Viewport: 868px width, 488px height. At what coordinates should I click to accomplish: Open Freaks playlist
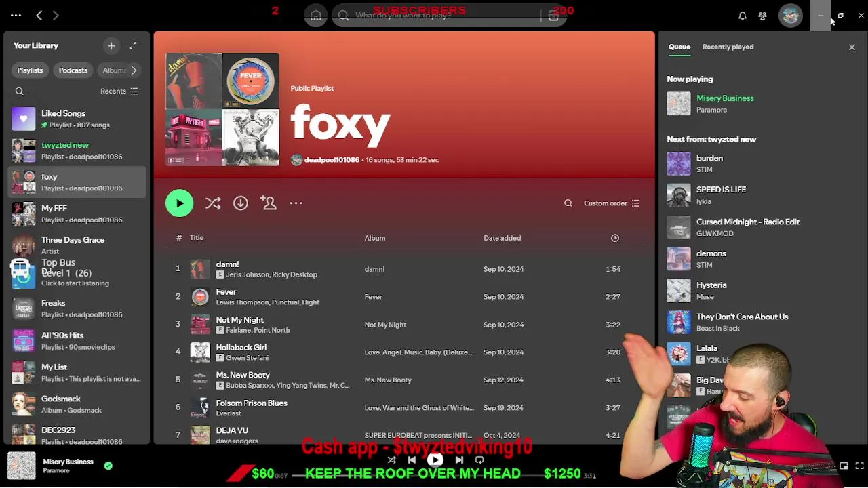click(77, 308)
